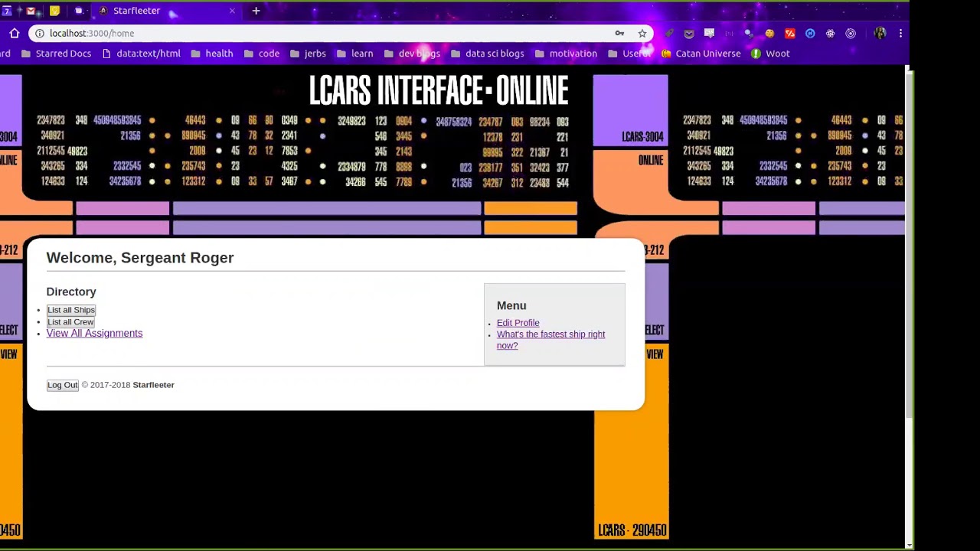Switch to the pinned tab left of Starfleeter

pos(79,11)
